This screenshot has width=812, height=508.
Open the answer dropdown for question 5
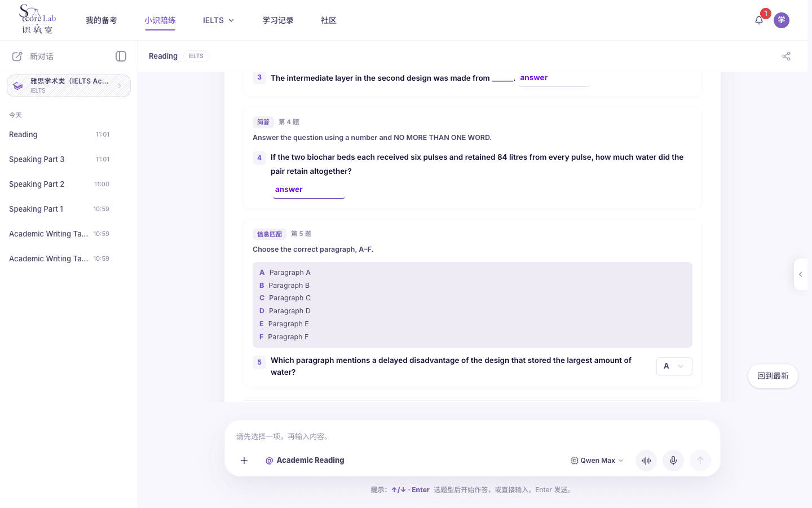tap(674, 366)
